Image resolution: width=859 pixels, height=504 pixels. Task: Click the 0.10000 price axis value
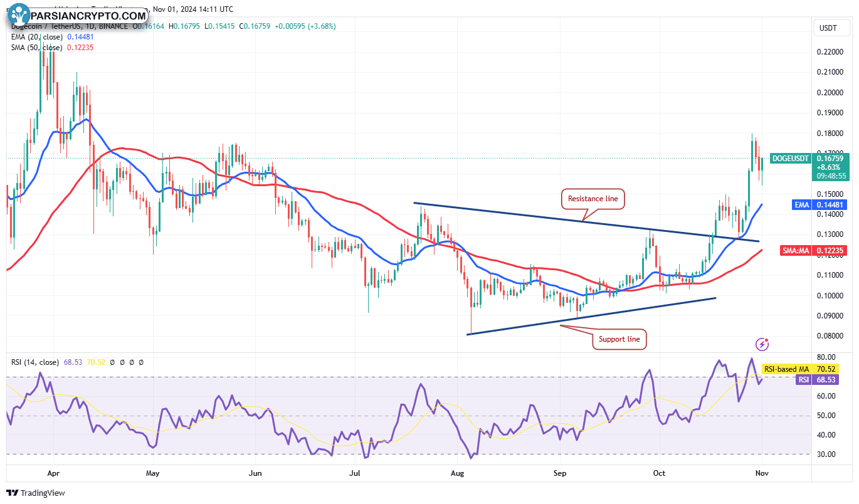(830, 295)
